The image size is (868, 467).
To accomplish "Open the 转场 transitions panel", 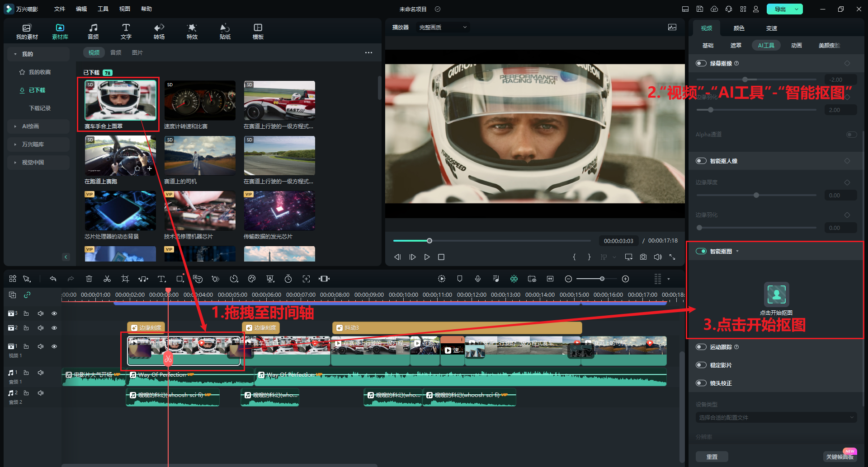I will [159, 31].
